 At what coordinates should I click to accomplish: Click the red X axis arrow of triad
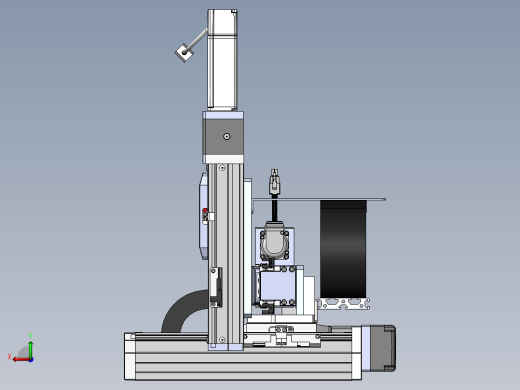pyautogui.click(x=21, y=360)
